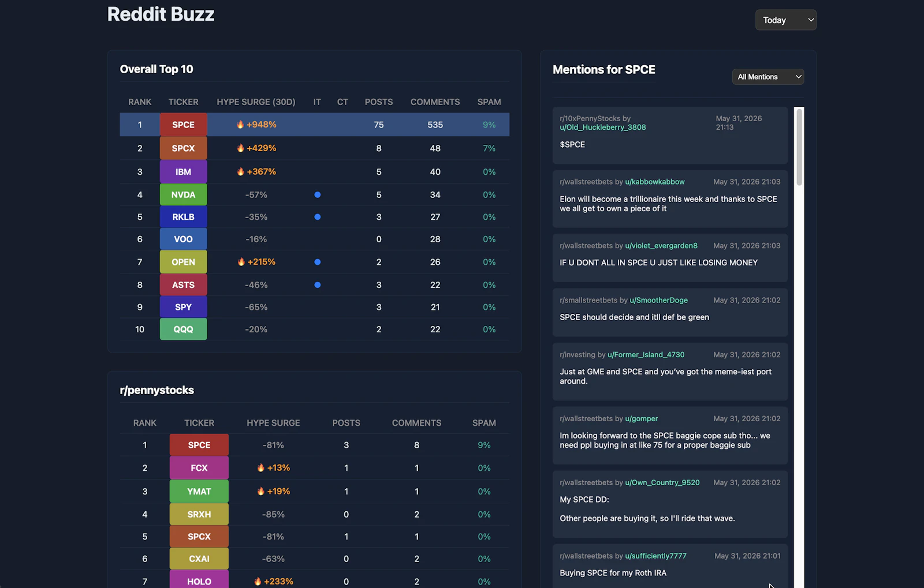
Task: Open user profile u/sufficiently7777
Action: [655, 556]
